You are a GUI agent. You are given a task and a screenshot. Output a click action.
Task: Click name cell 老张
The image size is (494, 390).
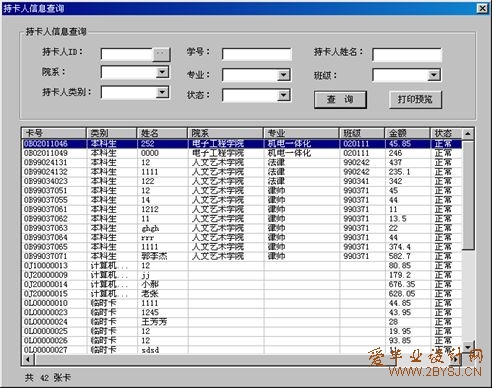150,294
